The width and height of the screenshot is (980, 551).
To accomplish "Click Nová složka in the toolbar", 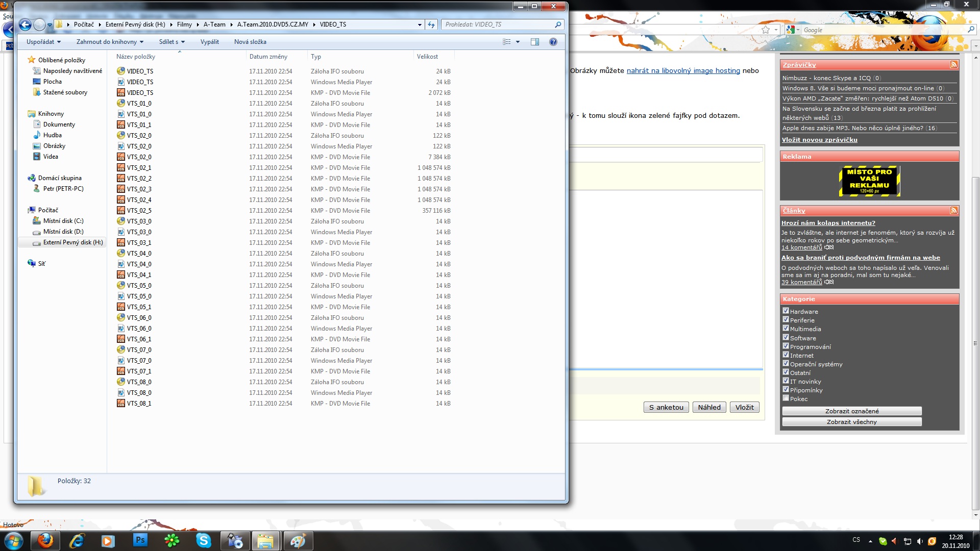I will pos(250,42).
